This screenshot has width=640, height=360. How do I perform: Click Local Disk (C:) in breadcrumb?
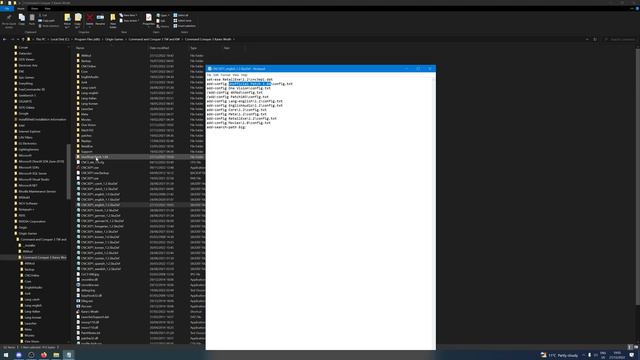tap(60, 39)
